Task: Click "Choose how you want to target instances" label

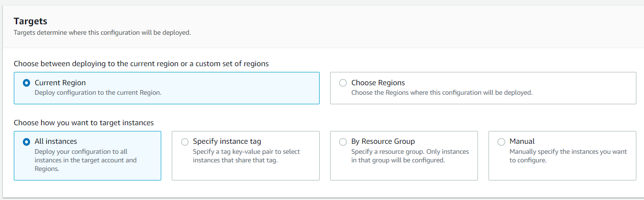Action: pyautogui.click(x=83, y=123)
